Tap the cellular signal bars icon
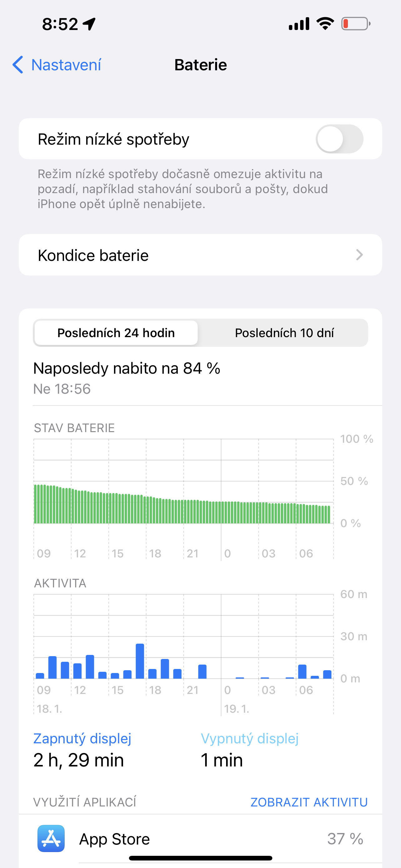The width and height of the screenshot is (401, 868). 299,24
